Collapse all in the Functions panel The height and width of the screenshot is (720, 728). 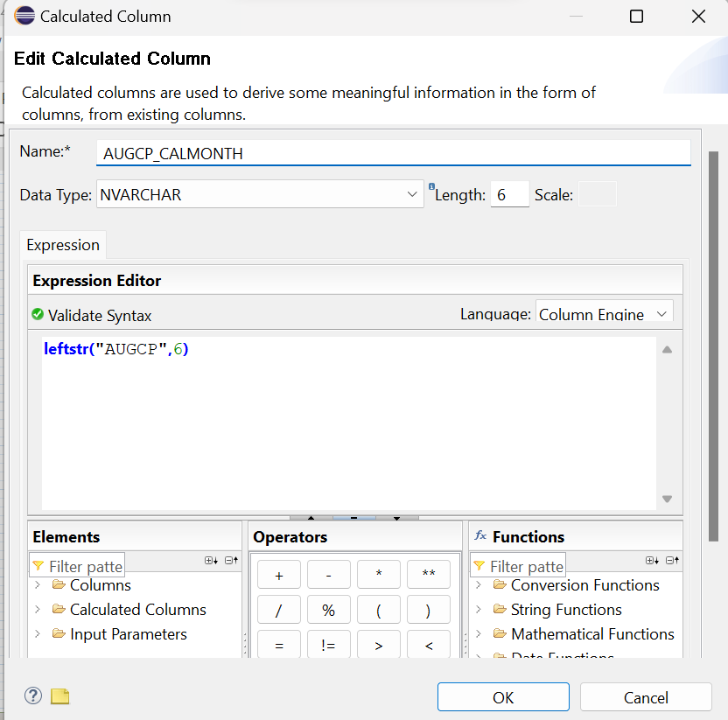pos(673,561)
